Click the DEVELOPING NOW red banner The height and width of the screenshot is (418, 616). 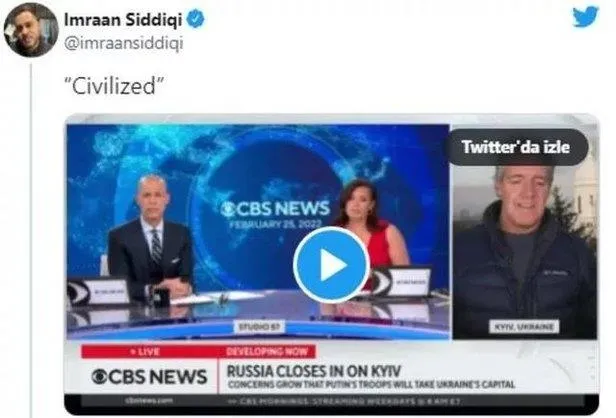click(267, 351)
